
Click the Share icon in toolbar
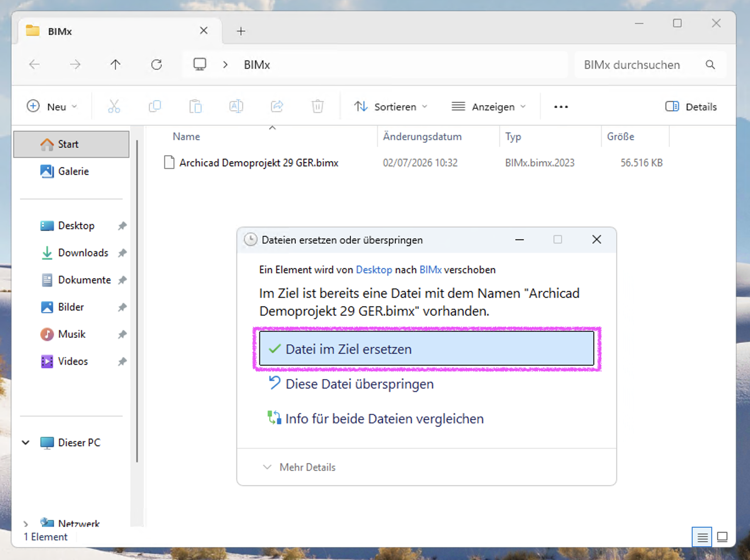coord(277,106)
